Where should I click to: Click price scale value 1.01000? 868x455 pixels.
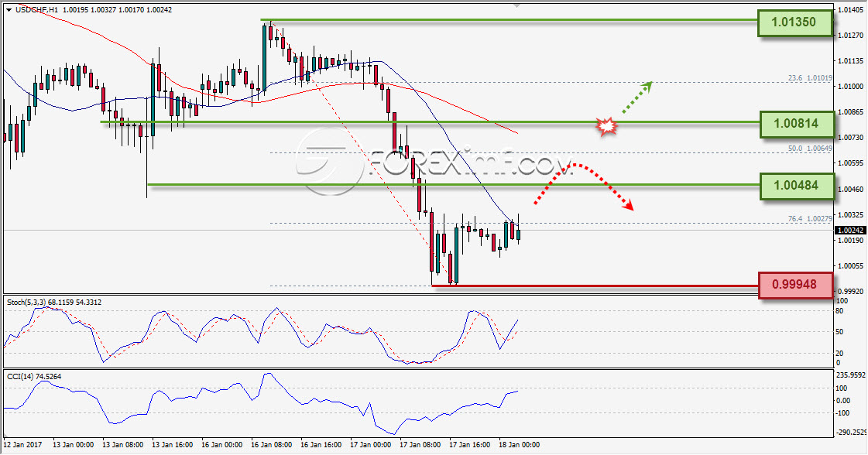850,87
